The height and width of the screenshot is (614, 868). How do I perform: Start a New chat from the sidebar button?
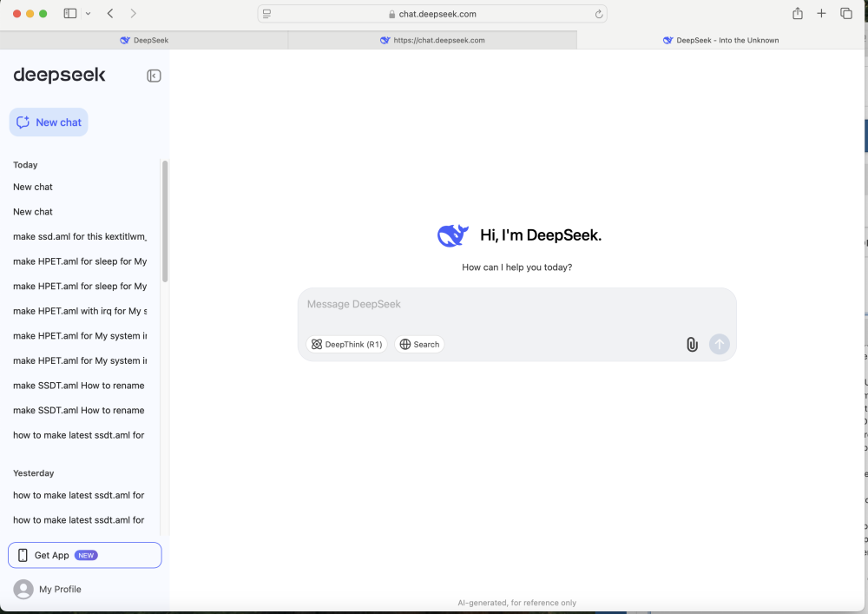[49, 122]
